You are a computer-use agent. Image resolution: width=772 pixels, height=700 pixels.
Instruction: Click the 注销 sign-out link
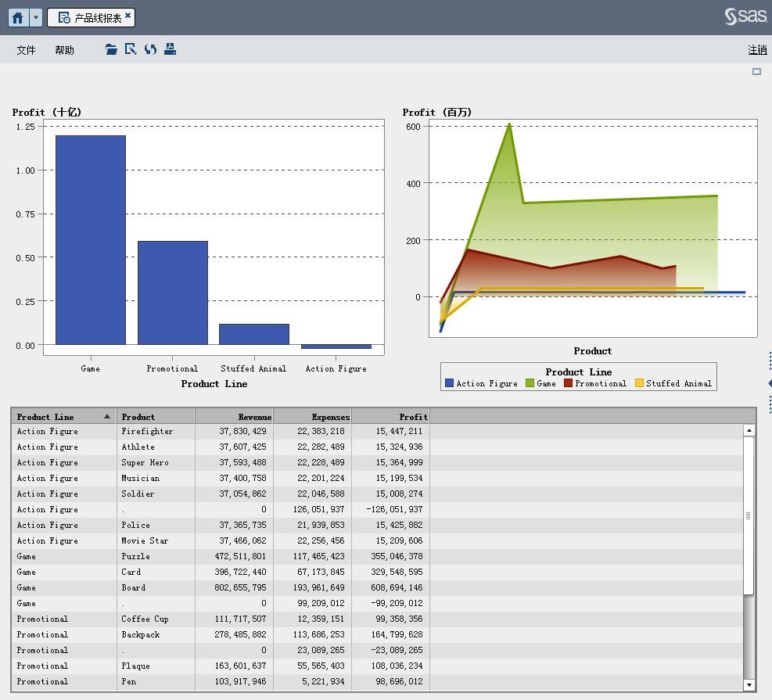pos(756,50)
